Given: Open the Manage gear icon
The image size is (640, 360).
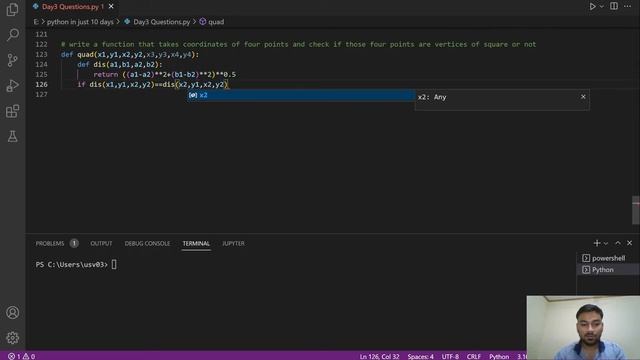Looking at the screenshot, I should [13, 338].
